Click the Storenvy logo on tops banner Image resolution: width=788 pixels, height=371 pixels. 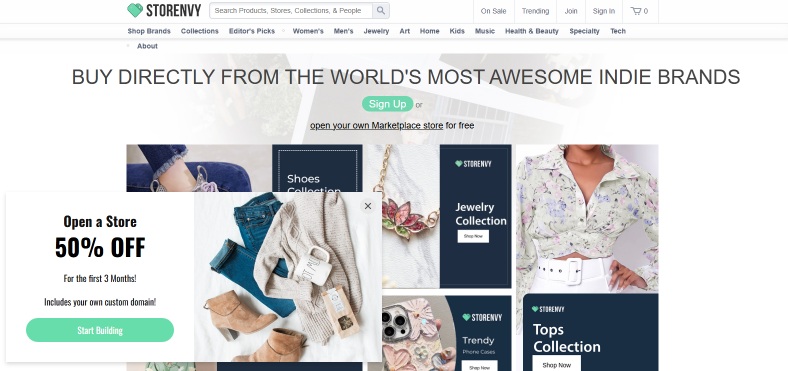(548, 309)
